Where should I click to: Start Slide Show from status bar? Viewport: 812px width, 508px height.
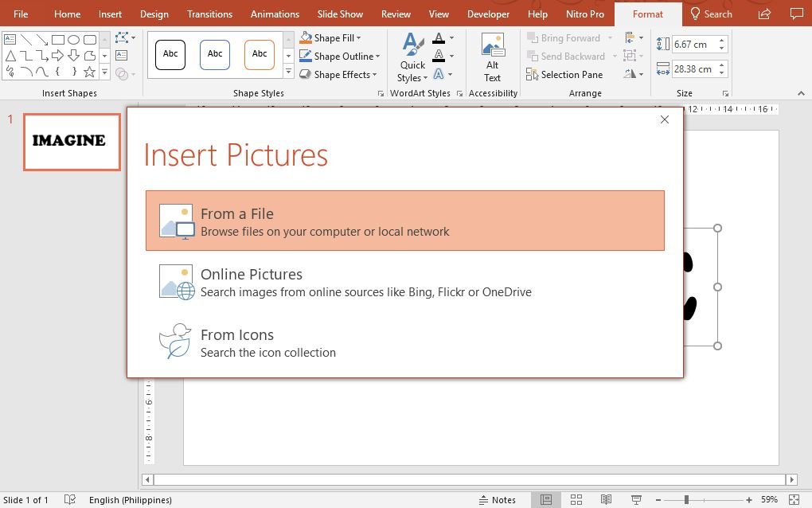coord(636,500)
